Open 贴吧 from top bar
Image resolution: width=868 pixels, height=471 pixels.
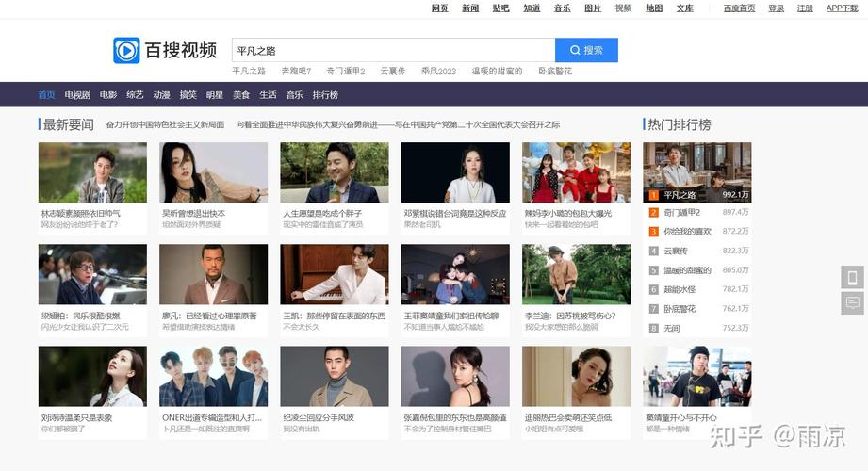point(500,8)
